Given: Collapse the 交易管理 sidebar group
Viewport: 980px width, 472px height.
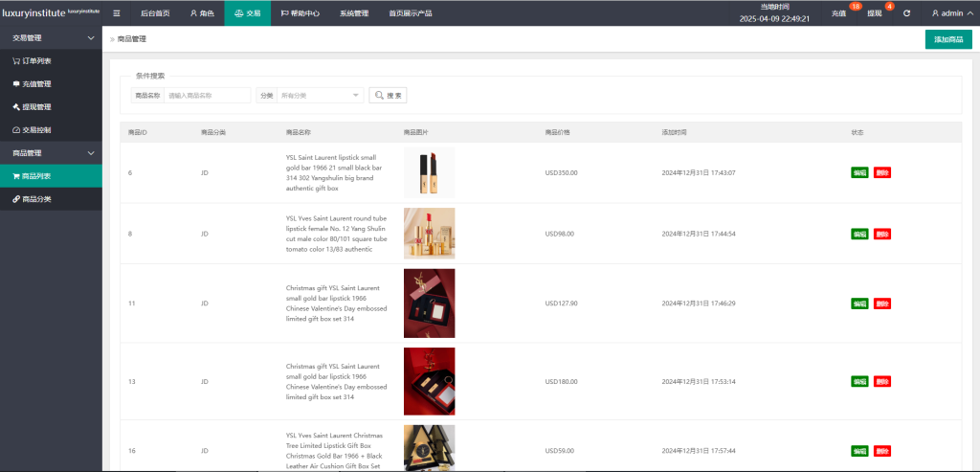Looking at the screenshot, I should click(52, 37).
